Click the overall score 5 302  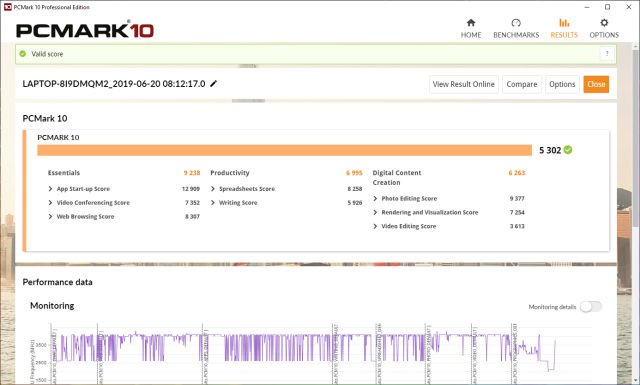click(550, 150)
